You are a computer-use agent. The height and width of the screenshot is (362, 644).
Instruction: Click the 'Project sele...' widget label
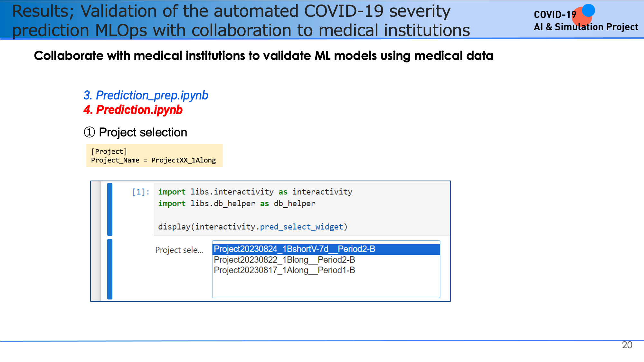point(179,250)
